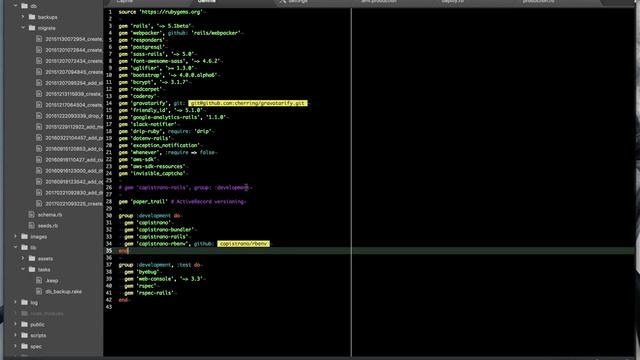
Task: Click file icon of migration 20151207072434_create
Action: coord(39,61)
